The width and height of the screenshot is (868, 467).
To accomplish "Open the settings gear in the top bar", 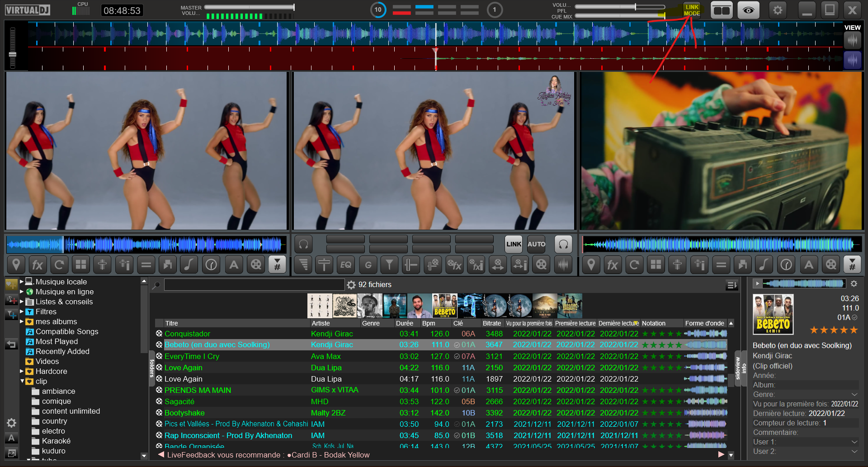I will coord(778,10).
